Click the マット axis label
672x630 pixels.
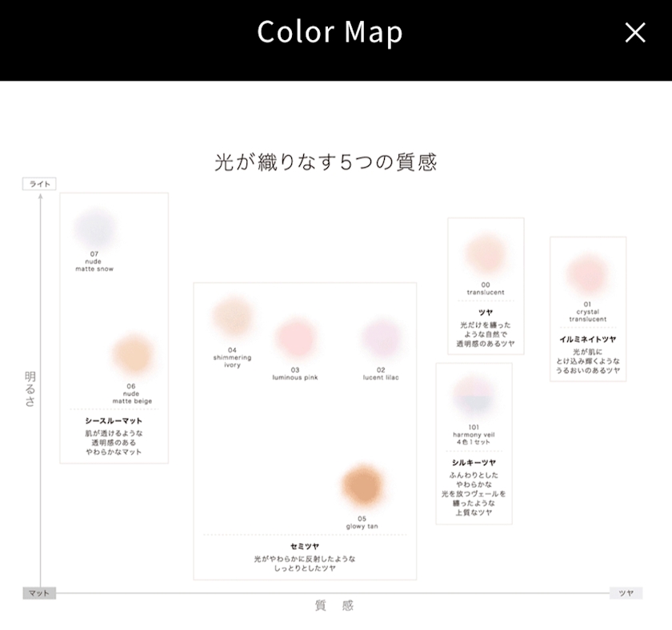click(x=39, y=593)
